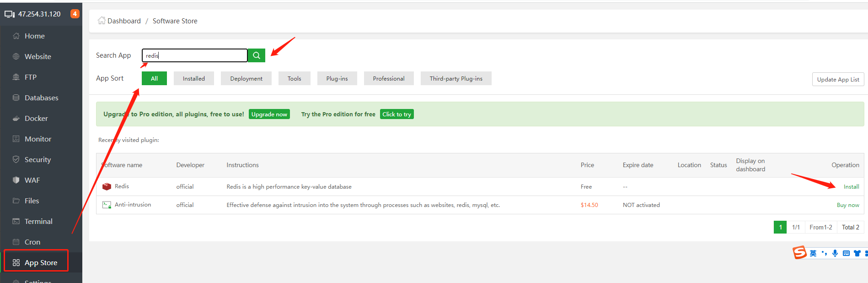
Task: Click the Databases icon in sidebar
Action: pyautogui.click(x=16, y=98)
